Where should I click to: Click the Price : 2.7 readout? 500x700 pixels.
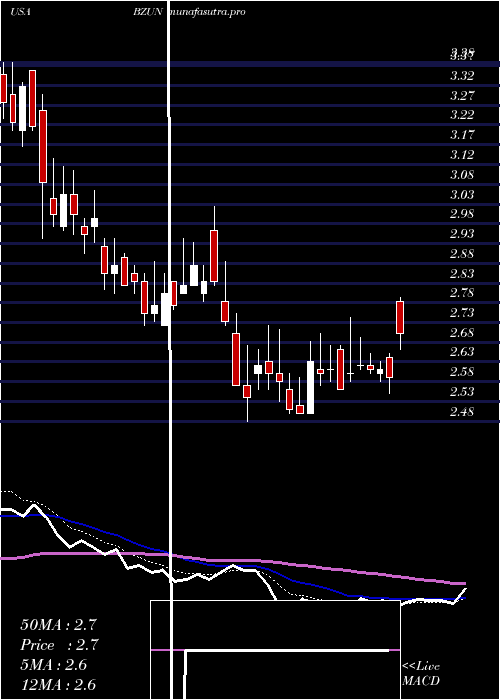[x=59, y=645]
